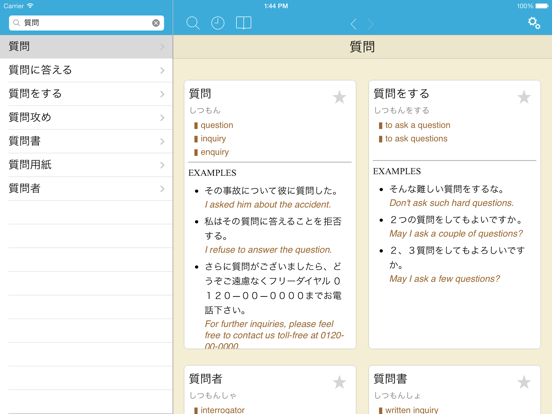Open the history clock icon
This screenshot has height=414, width=552.
pyautogui.click(x=218, y=23)
